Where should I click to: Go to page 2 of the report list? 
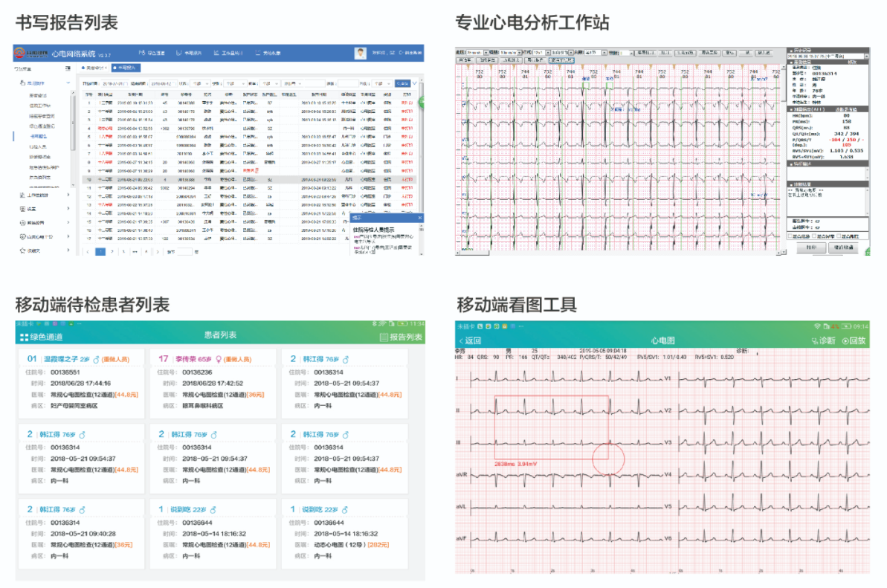pyautogui.click(x=112, y=251)
